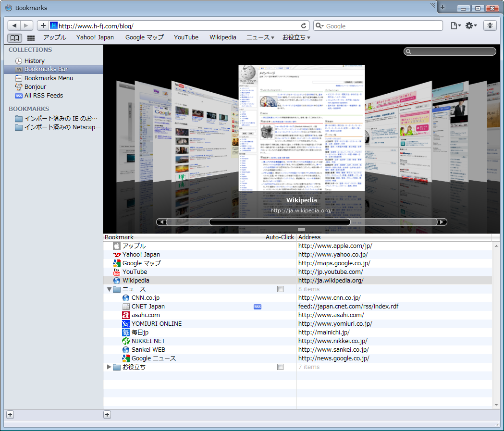Select the Sankei WEB bookmark row
The image size is (504, 431).
(297, 350)
